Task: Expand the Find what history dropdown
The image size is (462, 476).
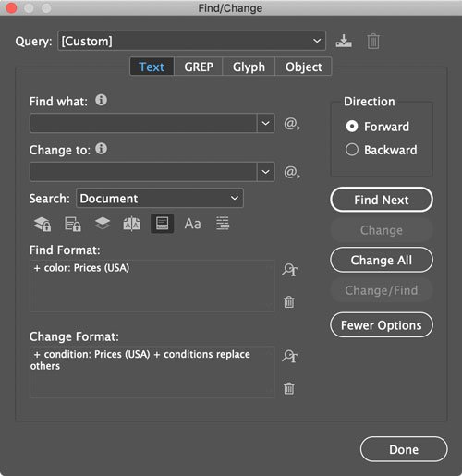Action: (265, 123)
